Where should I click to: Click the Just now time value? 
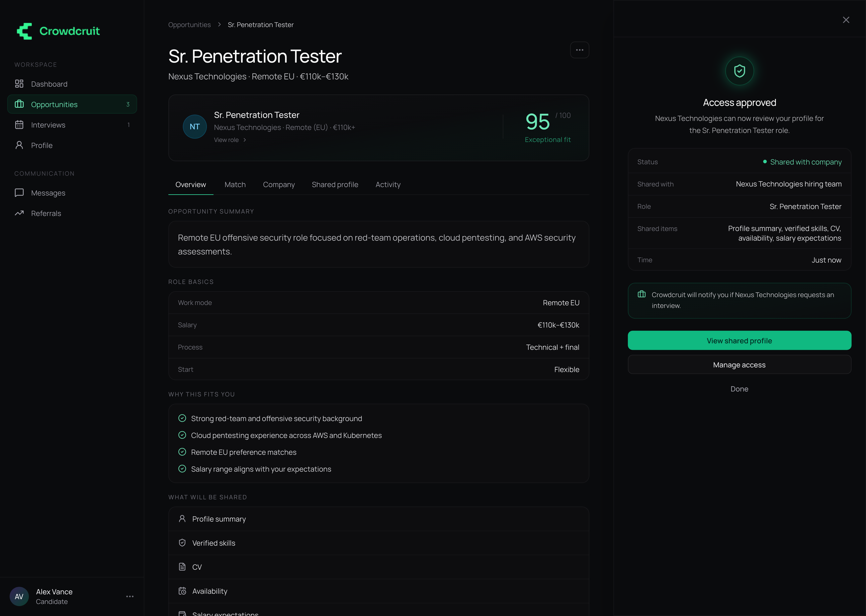pos(826,260)
